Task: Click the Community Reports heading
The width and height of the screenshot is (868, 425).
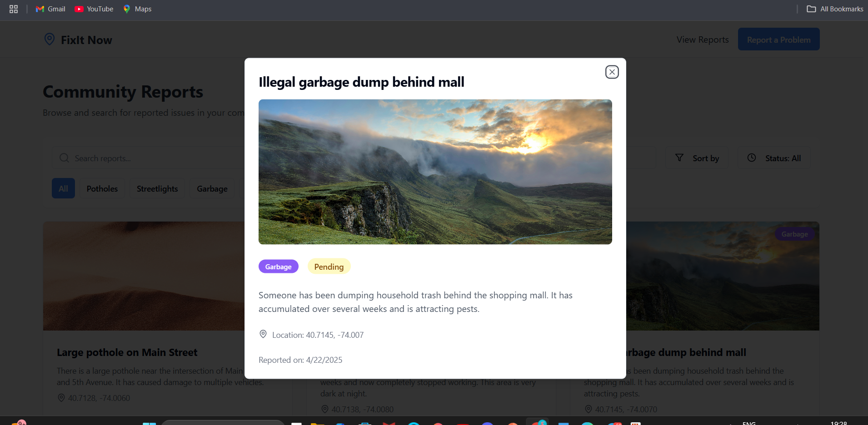Action: click(x=123, y=92)
